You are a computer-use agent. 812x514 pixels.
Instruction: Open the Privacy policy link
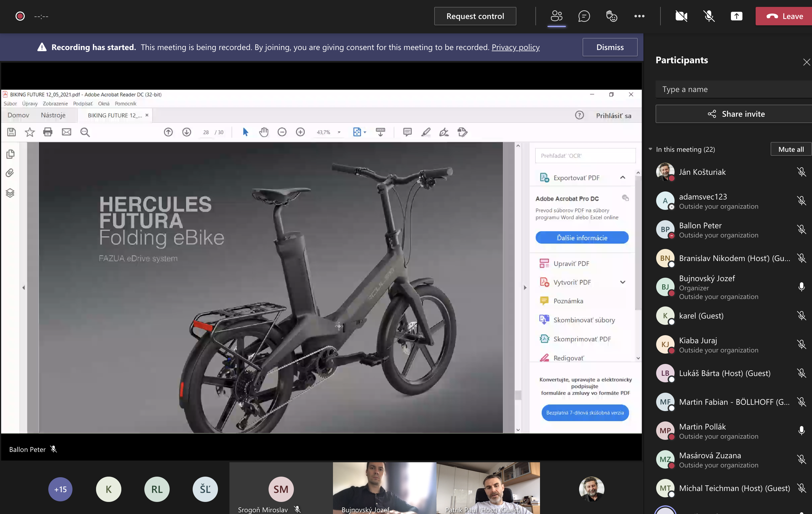[515, 47]
